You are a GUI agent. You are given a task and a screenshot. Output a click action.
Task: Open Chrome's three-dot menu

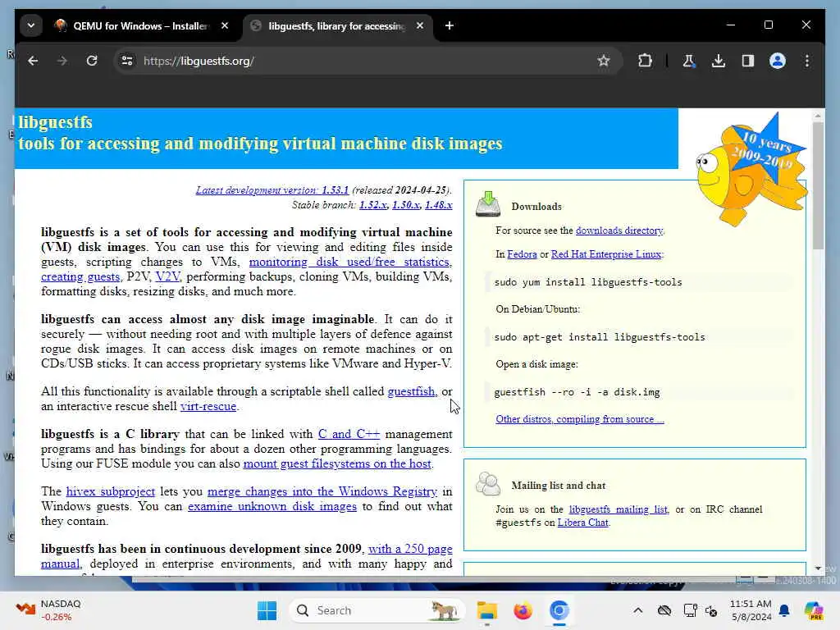click(807, 61)
